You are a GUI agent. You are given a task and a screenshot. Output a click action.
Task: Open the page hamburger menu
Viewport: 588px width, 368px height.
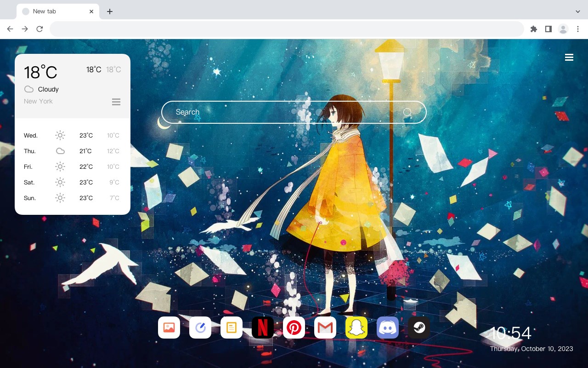click(x=569, y=57)
